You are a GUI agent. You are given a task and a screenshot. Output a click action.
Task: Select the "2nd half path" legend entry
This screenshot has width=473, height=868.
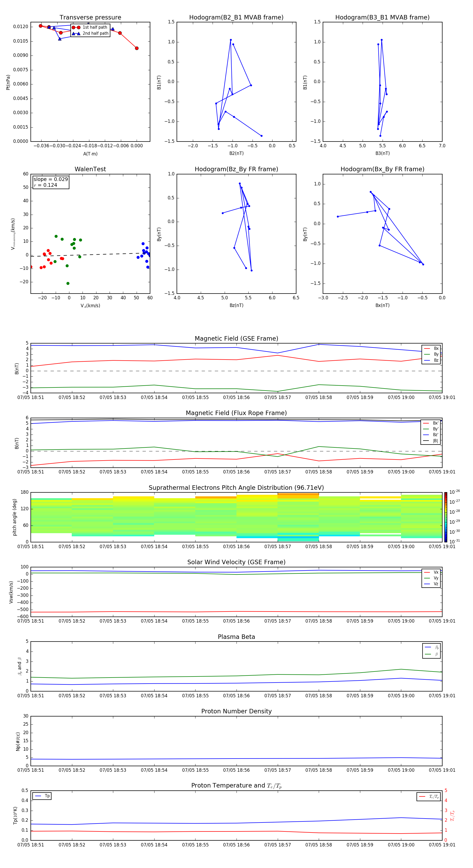pos(90,33)
